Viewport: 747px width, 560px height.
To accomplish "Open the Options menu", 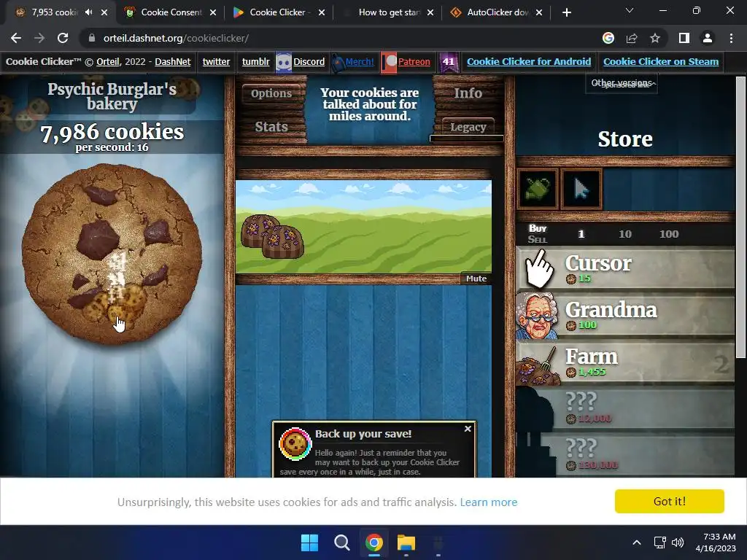I will (271, 93).
